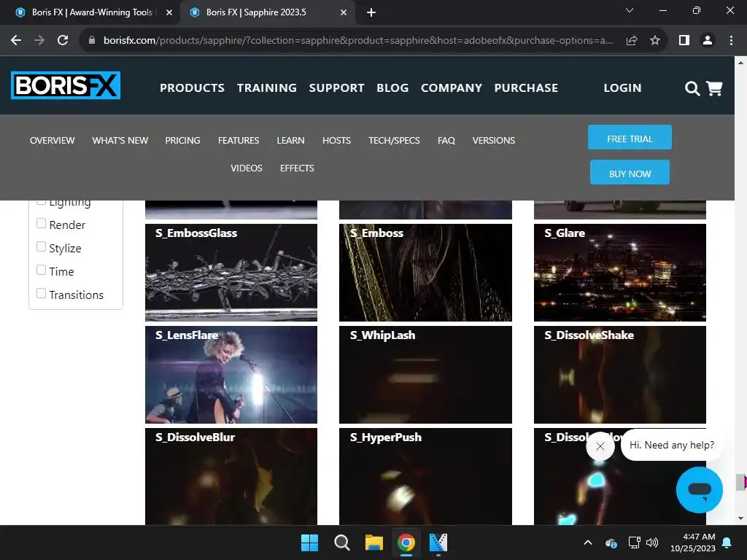
Task: Toggle the browser side panel icon
Action: click(684, 41)
